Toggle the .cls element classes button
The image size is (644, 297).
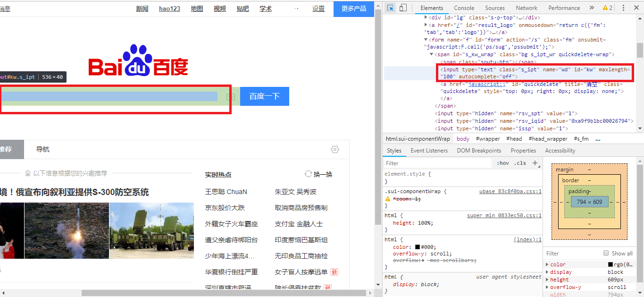(520, 163)
